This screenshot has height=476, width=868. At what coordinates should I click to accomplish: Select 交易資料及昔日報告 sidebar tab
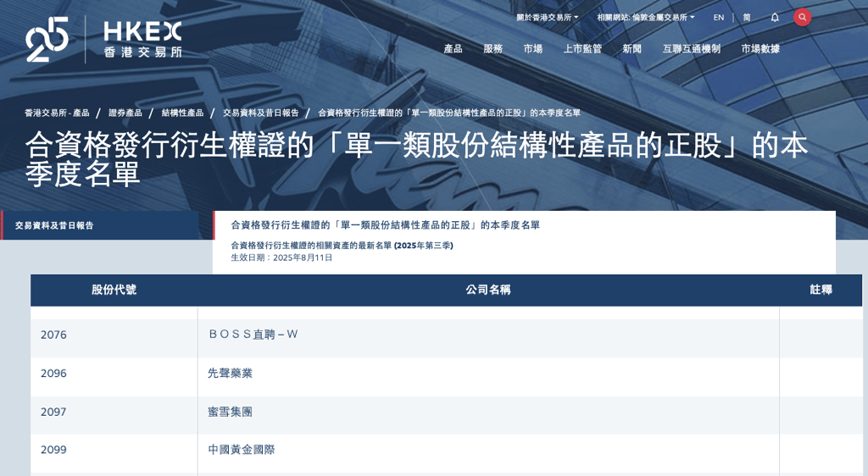(100, 225)
